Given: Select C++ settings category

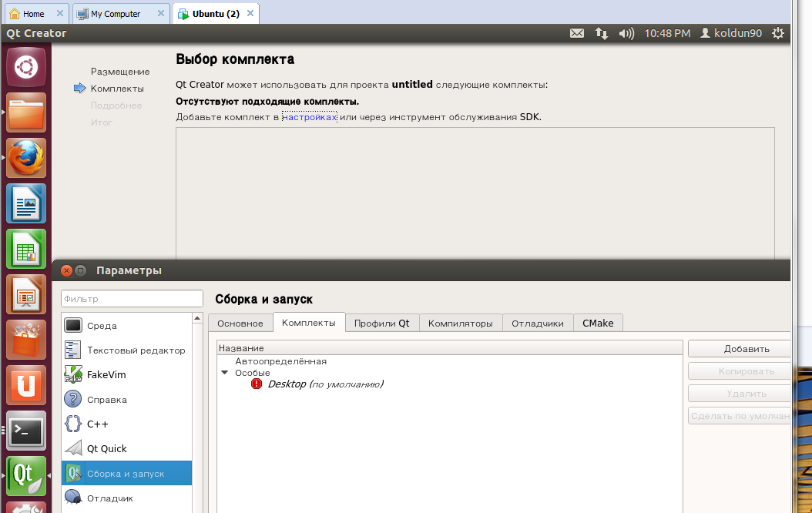Looking at the screenshot, I should coord(127,424).
